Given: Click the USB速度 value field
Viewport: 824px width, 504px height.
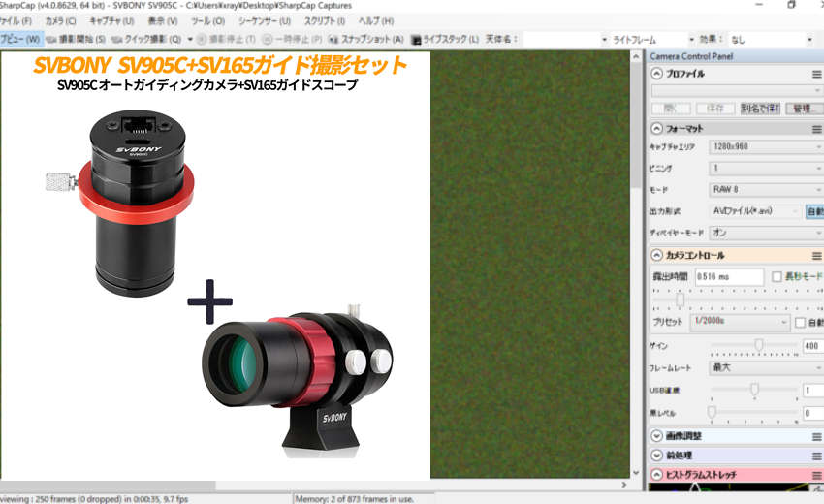Looking at the screenshot, I should [813, 391].
